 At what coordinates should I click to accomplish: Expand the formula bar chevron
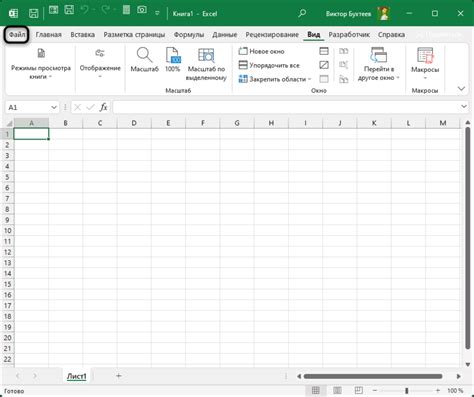pyautogui.click(x=464, y=107)
